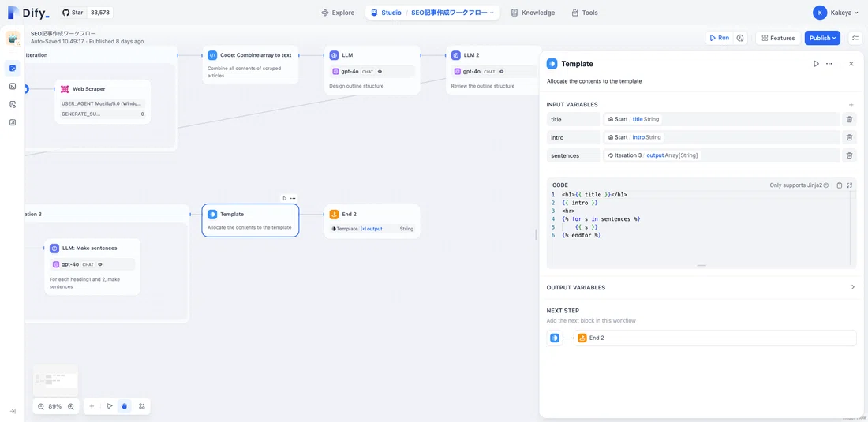This screenshot has height=422, width=868.
Task: Click the Template icon in panel header
Action: (552, 64)
